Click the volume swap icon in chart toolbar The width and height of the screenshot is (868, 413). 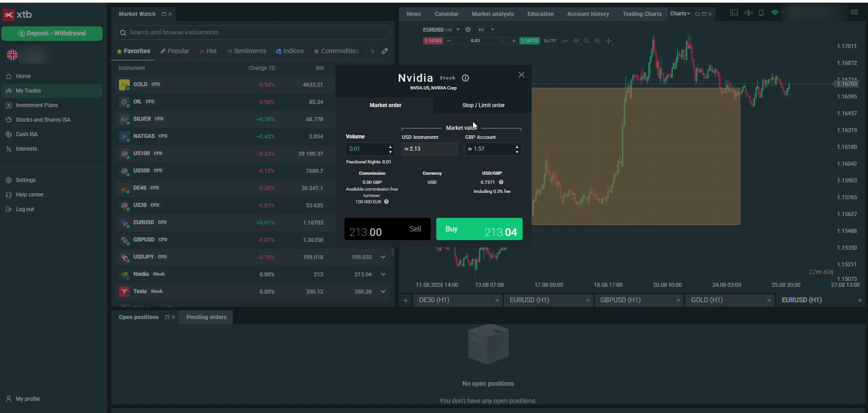click(503, 41)
